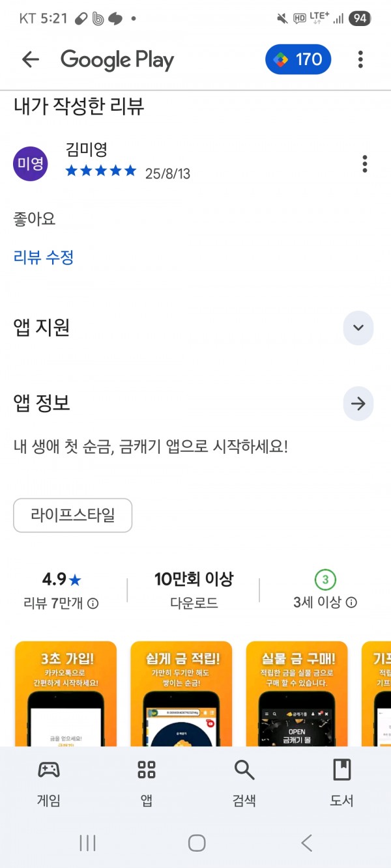
Task: Open 앱 정보 with the arrow button
Action: point(358,404)
